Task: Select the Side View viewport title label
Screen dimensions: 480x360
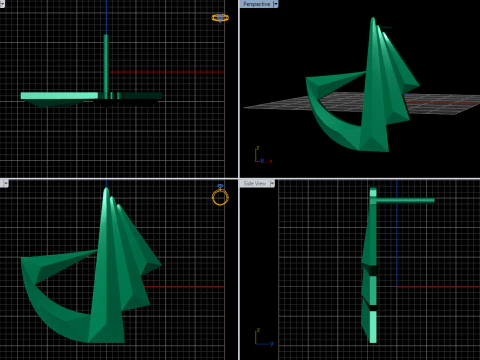Action: click(255, 183)
